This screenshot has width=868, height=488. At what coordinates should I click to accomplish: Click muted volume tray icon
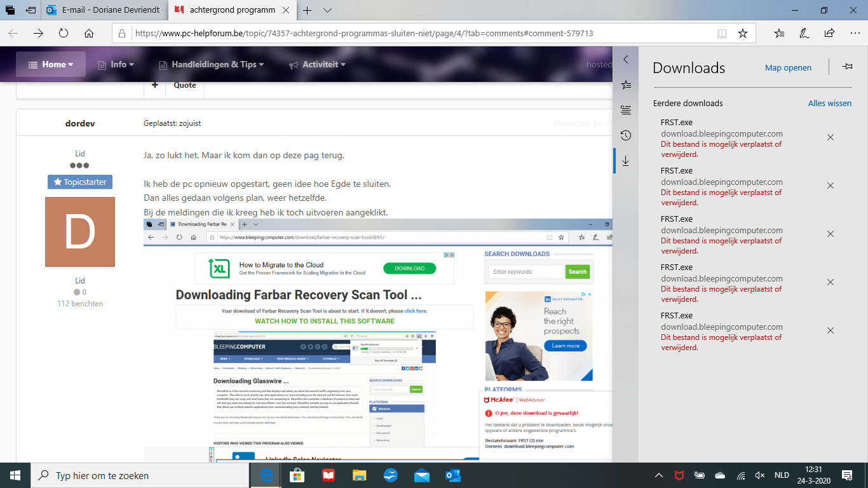tap(759, 475)
